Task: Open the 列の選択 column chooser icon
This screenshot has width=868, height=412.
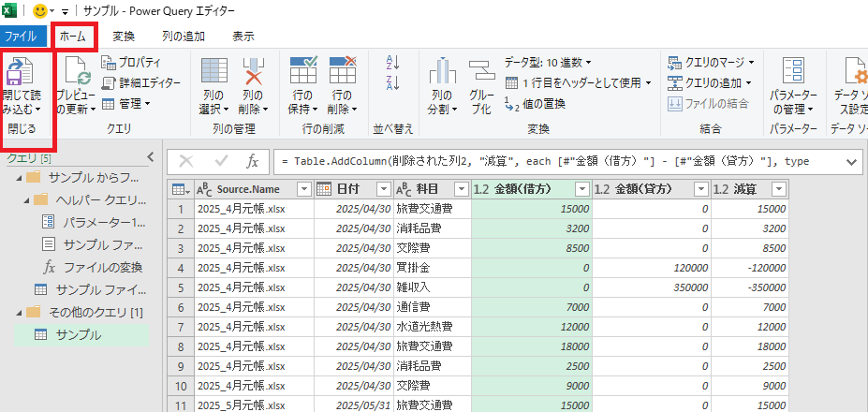Action: [x=214, y=73]
